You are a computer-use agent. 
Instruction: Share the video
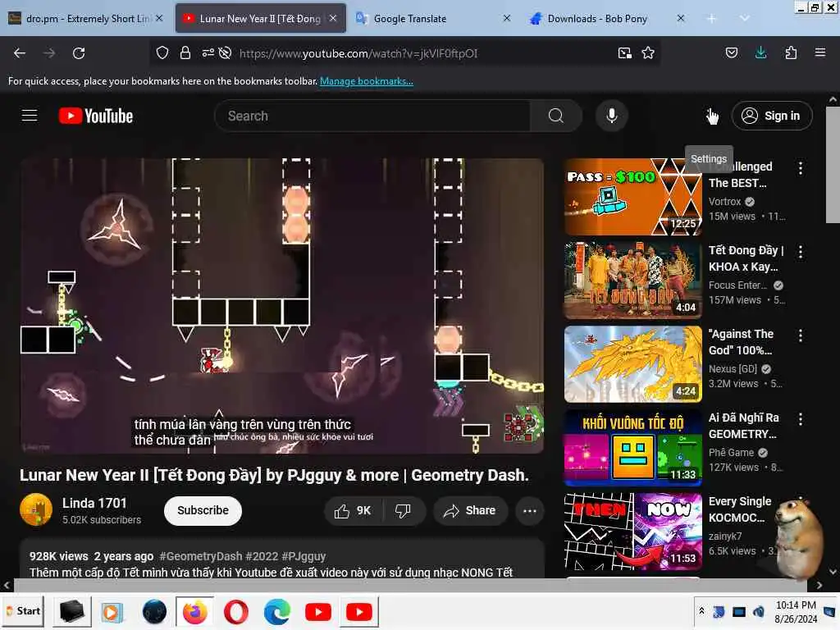pos(469,510)
